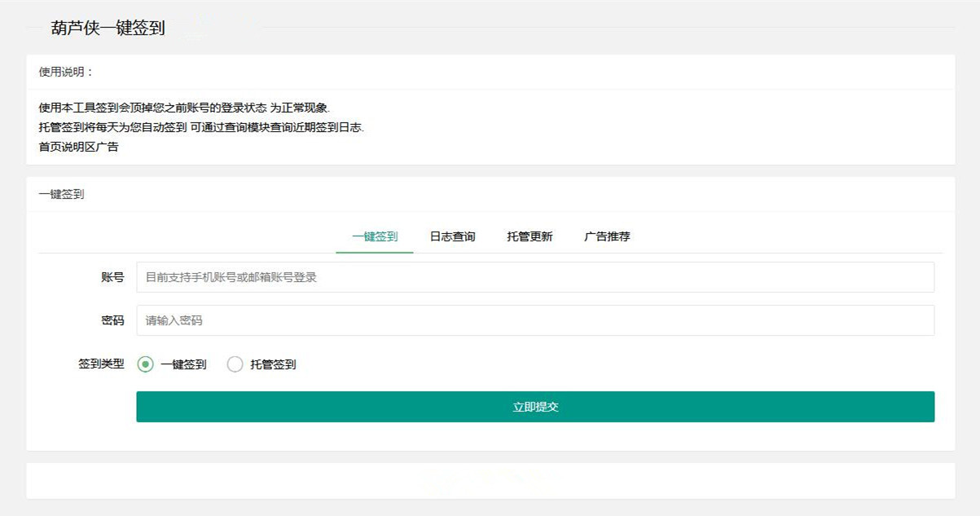Image resolution: width=980 pixels, height=516 pixels.
Task: Switch to the 一键签到 tab
Action: (x=375, y=236)
